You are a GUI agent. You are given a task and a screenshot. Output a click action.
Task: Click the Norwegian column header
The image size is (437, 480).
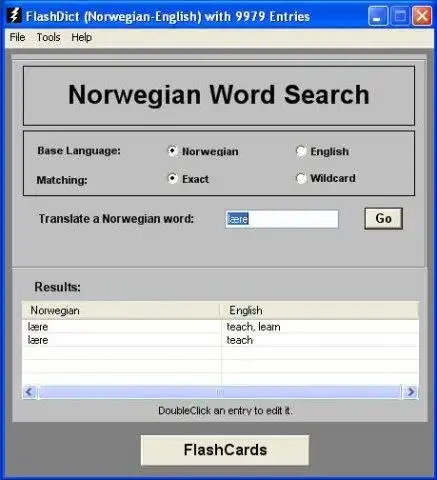[x=121, y=311]
